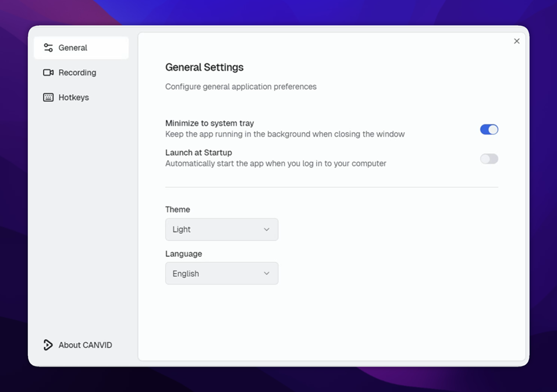Switch to the Recording label in sidebar
The height and width of the screenshot is (392, 557).
tap(77, 73)
